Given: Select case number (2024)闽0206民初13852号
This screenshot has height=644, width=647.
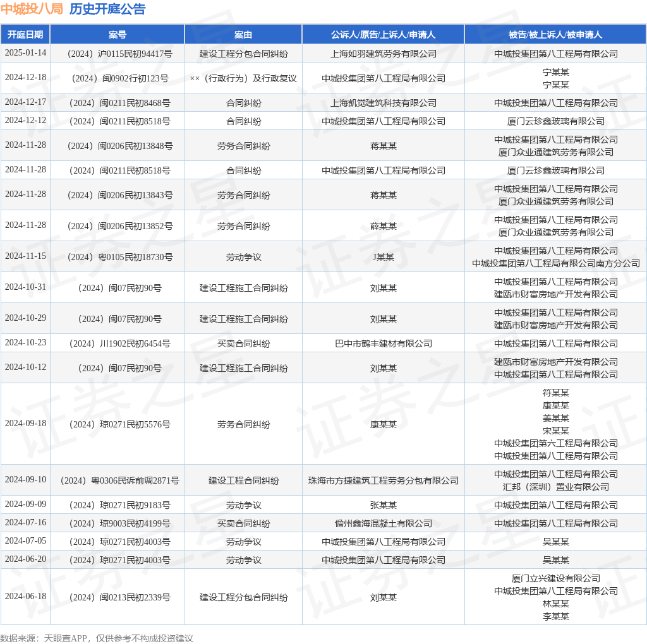Looking at the screenshot, I should click(119, 226).
